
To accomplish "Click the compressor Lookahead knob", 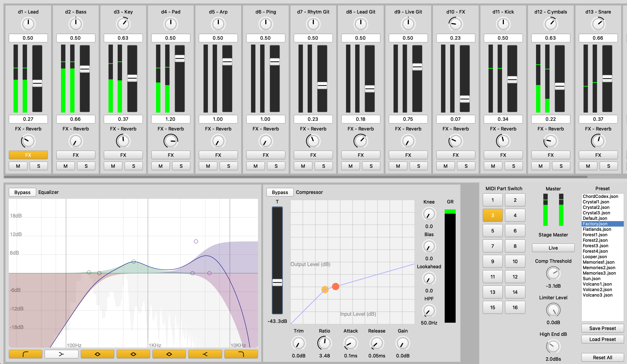I will point(429,279).
